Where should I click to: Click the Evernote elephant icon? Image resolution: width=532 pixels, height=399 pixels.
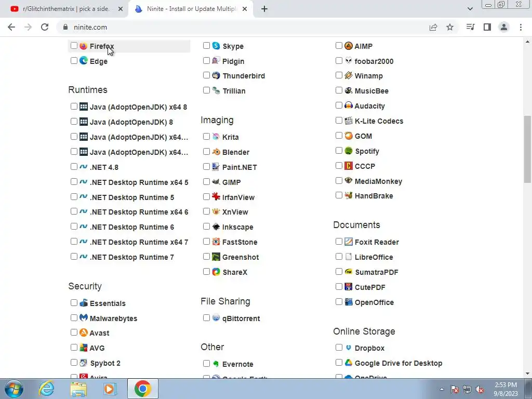coord(216,364)
